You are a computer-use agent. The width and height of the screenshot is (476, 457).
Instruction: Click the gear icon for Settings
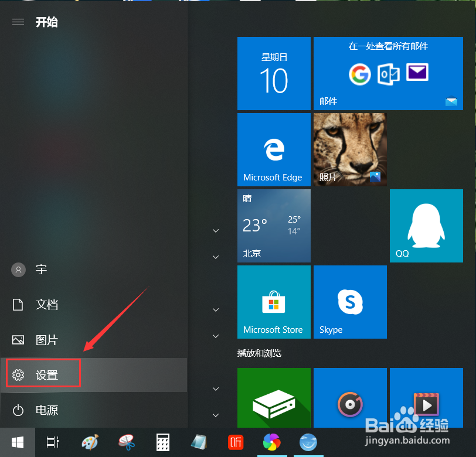[18, 375]
